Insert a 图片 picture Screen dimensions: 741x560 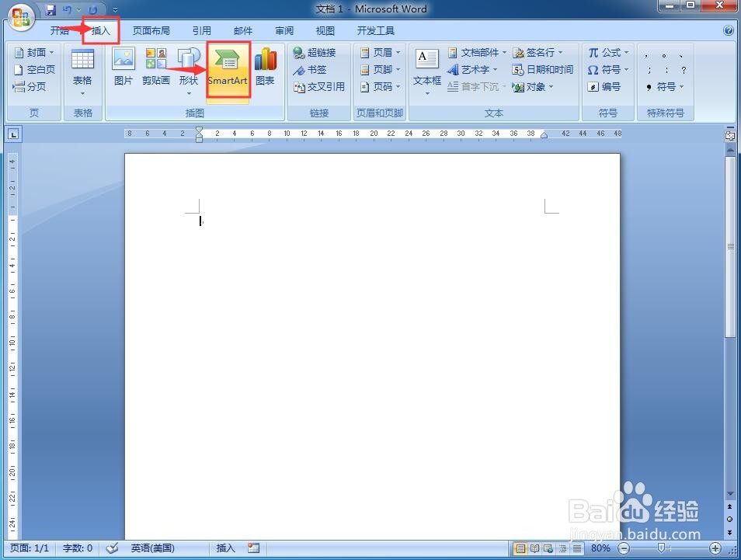click(x=124, y=68)
